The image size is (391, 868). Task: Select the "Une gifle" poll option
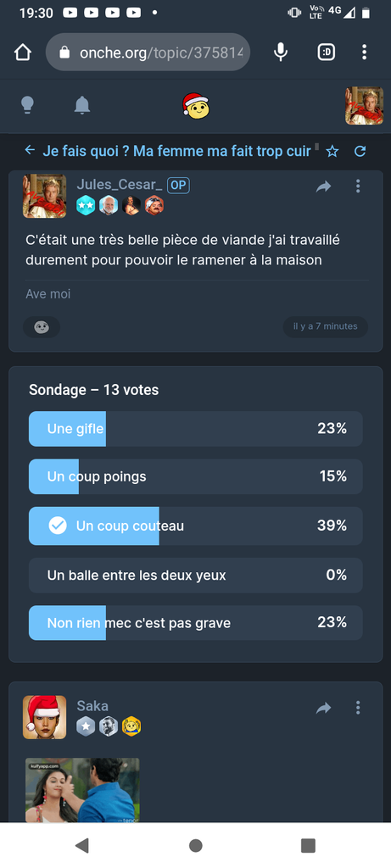[195, 428]
